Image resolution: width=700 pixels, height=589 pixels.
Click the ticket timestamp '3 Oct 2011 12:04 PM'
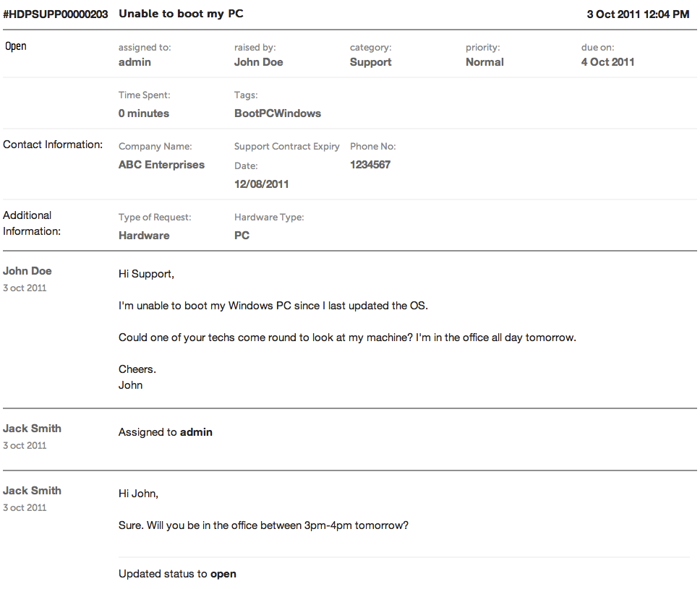tap(638, 14)
